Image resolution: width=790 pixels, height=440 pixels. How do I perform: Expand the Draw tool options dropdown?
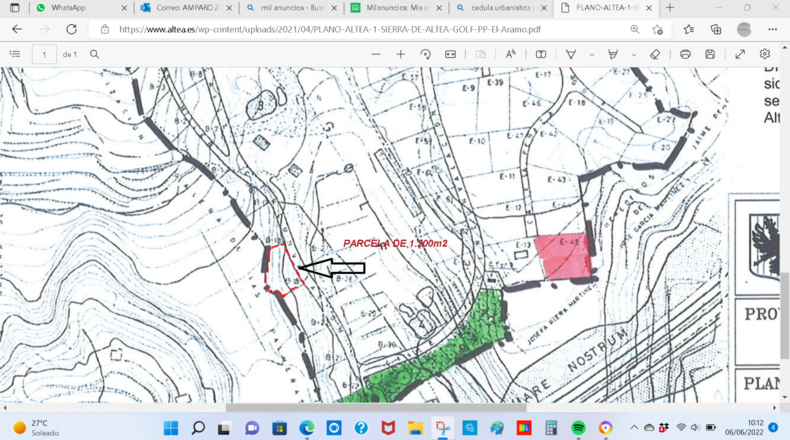point(592,54)
